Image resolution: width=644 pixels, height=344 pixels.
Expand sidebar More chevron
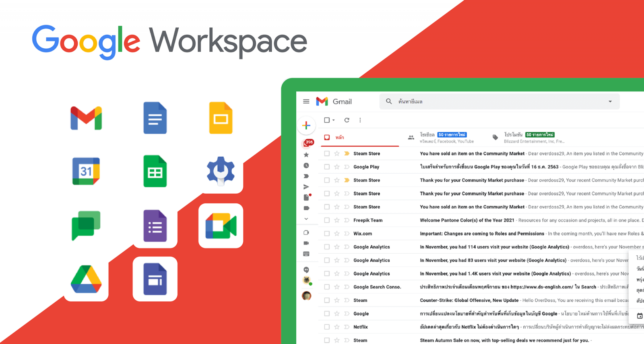(x=306, y=219)
